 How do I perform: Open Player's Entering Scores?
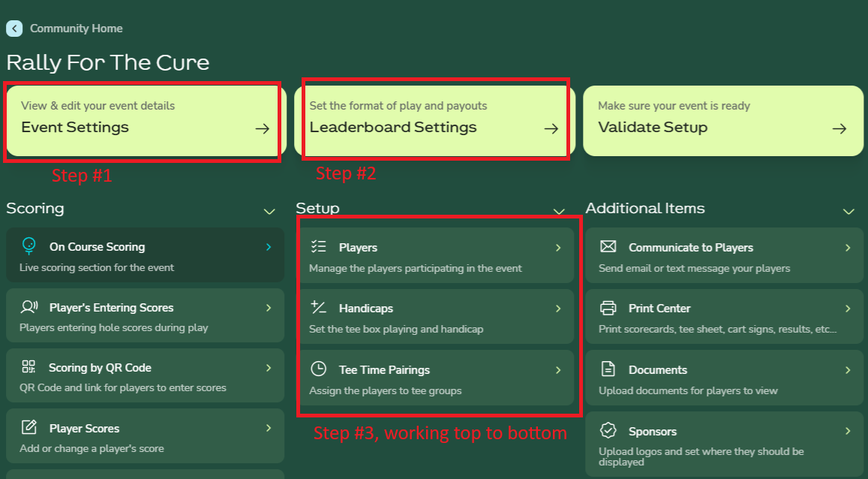(x=145, y=315)
